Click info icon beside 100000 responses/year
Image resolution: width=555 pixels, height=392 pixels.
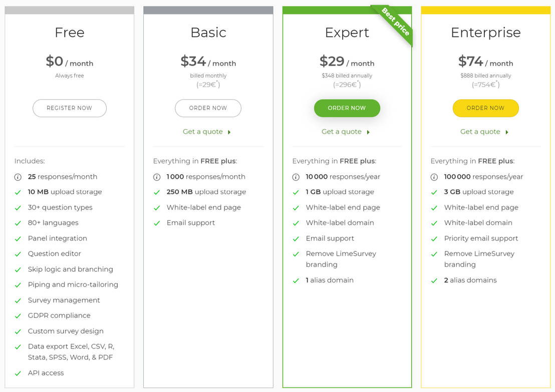tap(434, 177)
